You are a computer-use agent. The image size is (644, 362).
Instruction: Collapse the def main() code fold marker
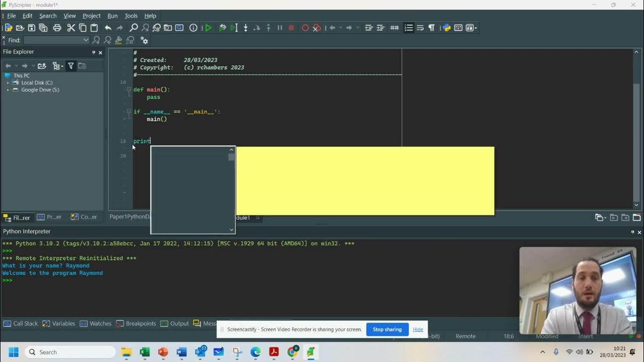click(x=129, y=89)
